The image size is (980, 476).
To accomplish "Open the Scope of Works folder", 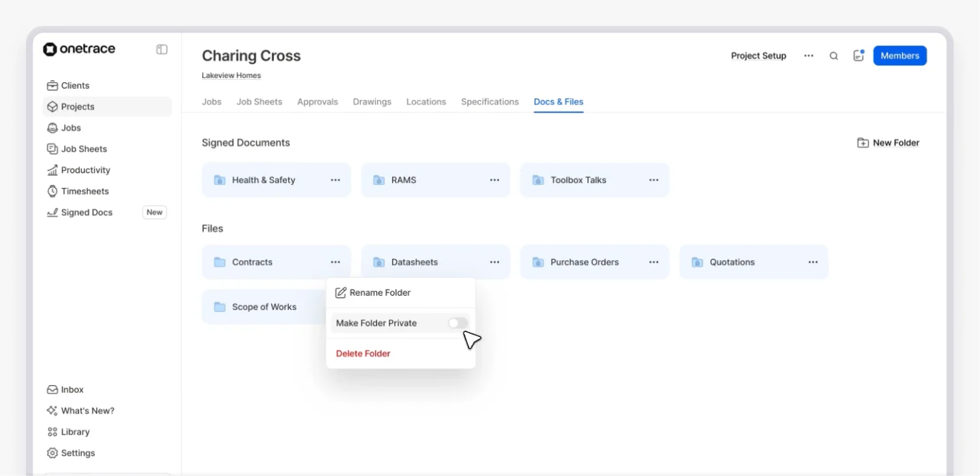I will click(263, 307).
